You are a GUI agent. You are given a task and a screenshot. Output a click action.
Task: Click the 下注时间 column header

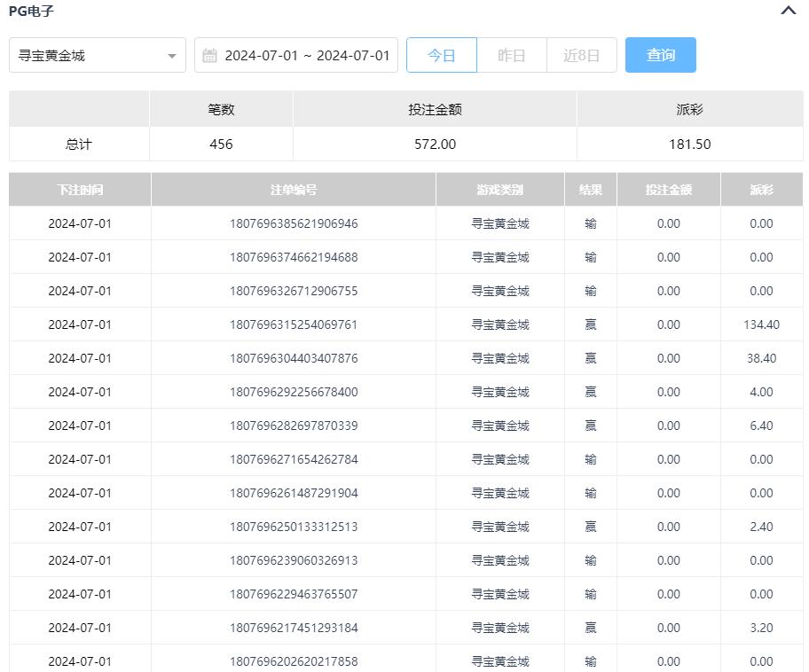pos(80,190)
